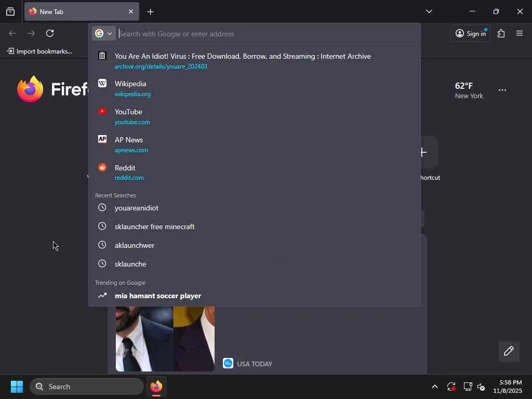Open the You Are An Idiot Internet Archive suggestion
Image resolution: width=532 pixels, height=399 pixels.
[x=255, y=61]
